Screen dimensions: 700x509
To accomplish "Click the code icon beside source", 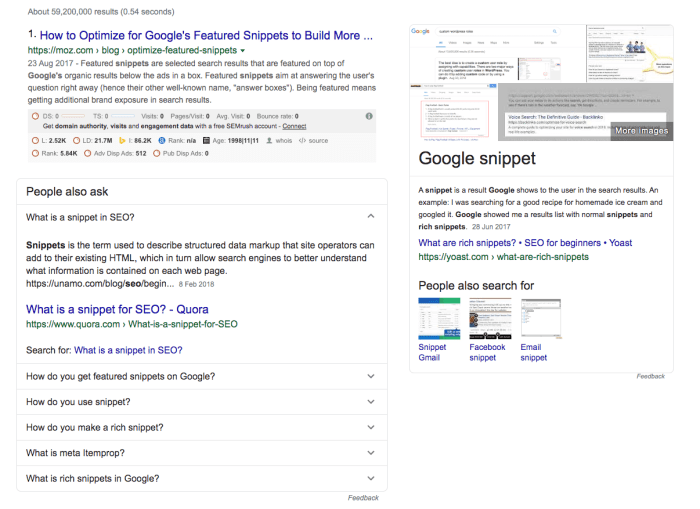I will (302, 141).
